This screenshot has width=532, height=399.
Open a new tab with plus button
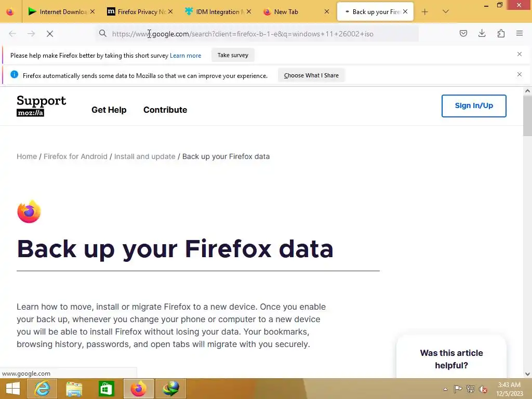424,12
